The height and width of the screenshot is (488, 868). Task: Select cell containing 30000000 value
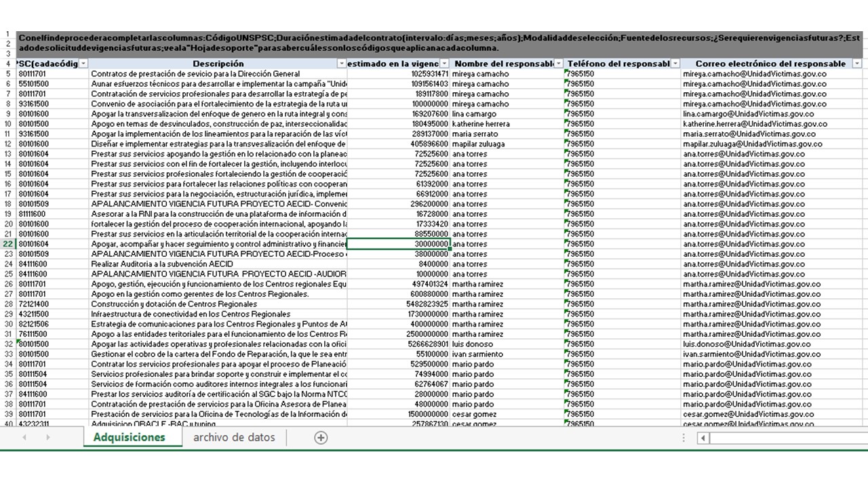(x=399, y=244)
